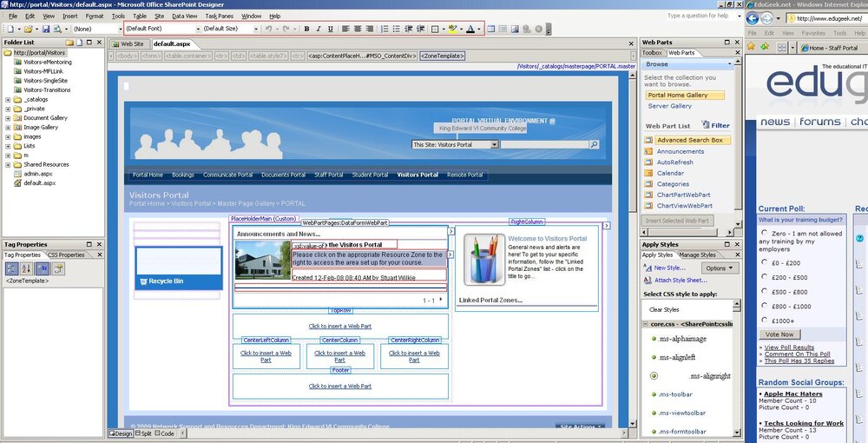Viewport: 868px width, 443px height.
Task: Click Filter in Web Part List
Action: point(715,125)
